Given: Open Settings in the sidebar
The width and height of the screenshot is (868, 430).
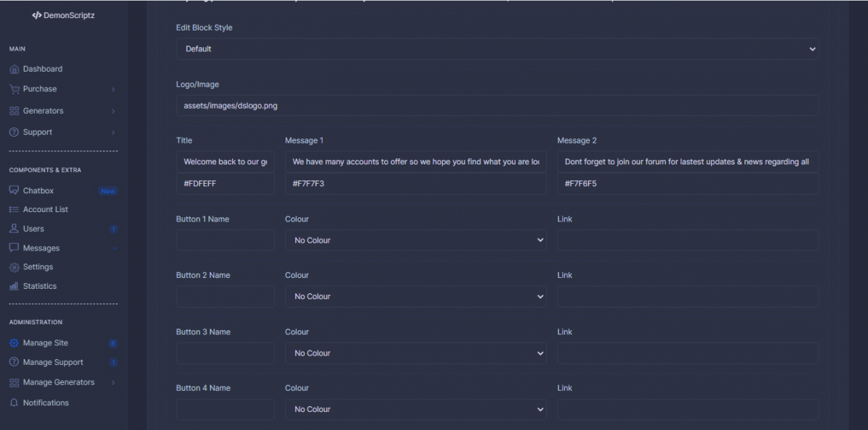Looking at the screenshot, I should click(38, 267).
